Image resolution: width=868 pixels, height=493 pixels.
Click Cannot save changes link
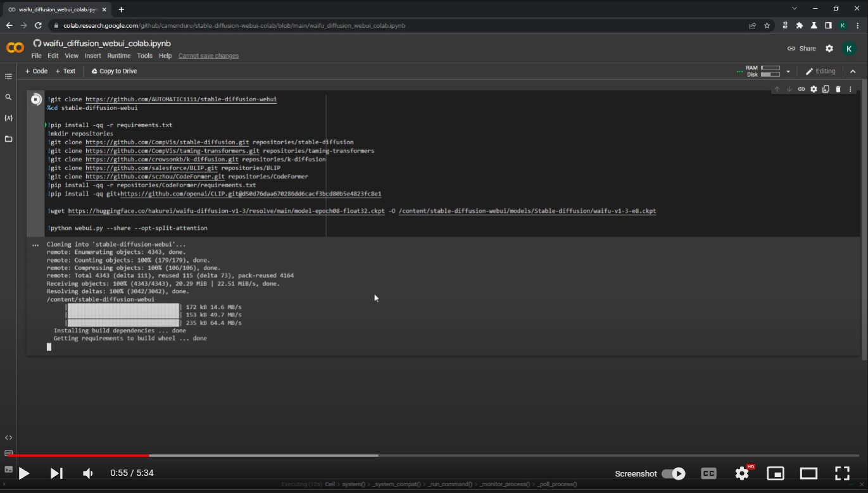(x=208, y=56)
